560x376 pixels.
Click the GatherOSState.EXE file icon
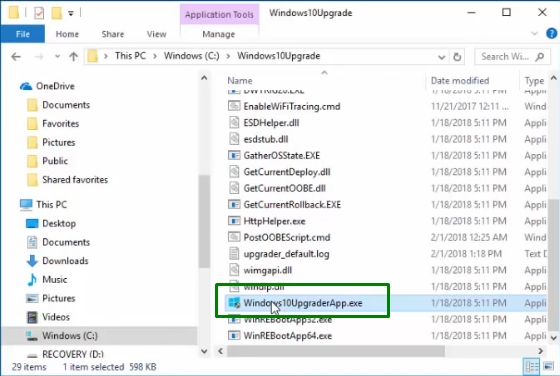[234, 155]
